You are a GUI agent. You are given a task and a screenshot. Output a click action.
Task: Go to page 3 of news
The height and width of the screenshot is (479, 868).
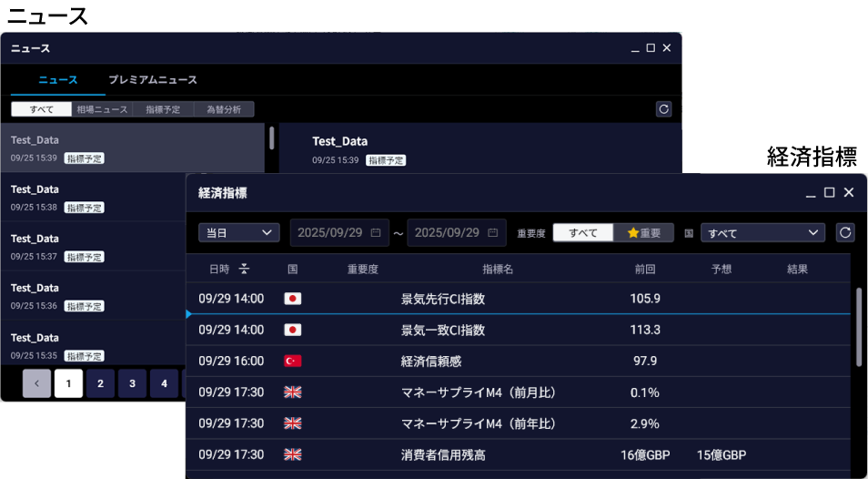(132, 383)
